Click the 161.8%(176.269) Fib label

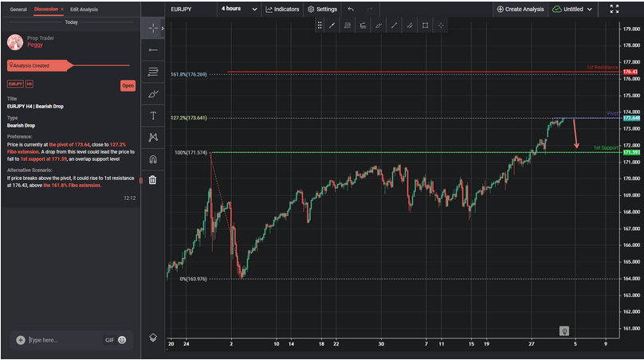click(189, 74)
